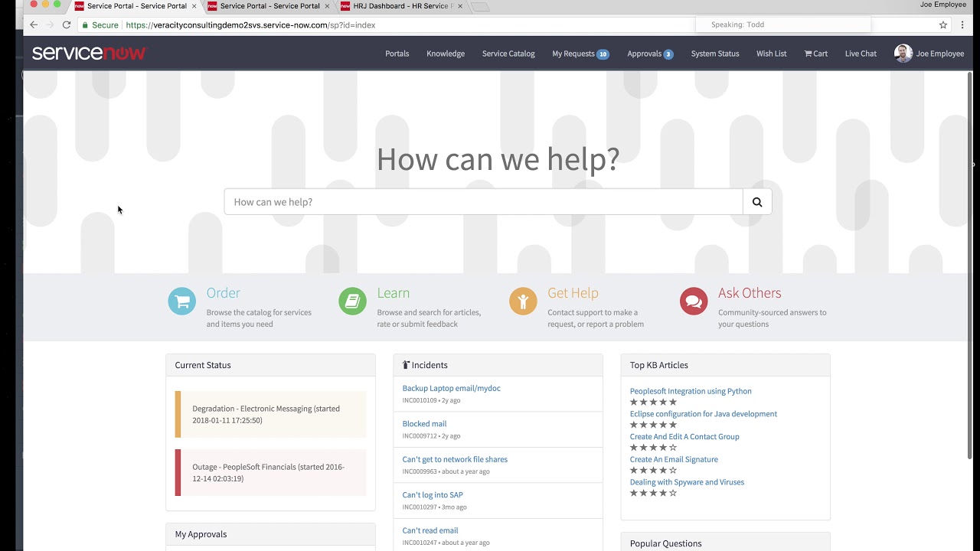Open a new browser tab

pyautogui.click(x=480, y=7)
